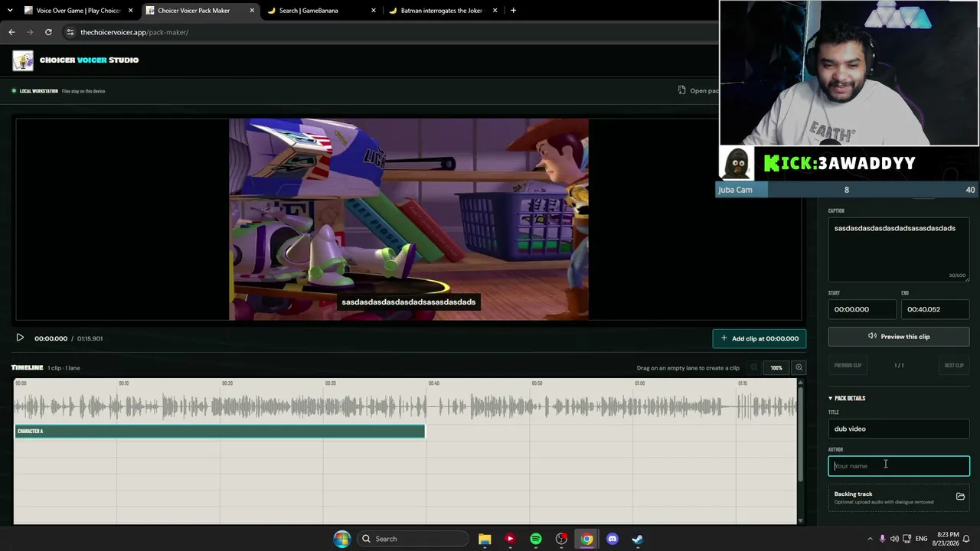Open the Windows Start menu
Image resolution: width=980 pixels, height=551 pixels.
coord(341,539)
